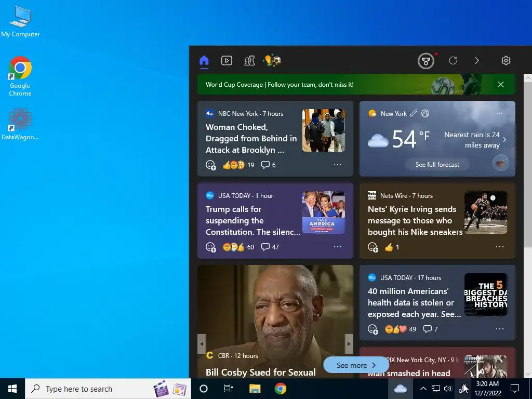Image resolution: width=532 pixels, height=399 pixels.
Task: Click the See more button
Action: (x=356, y=365)
